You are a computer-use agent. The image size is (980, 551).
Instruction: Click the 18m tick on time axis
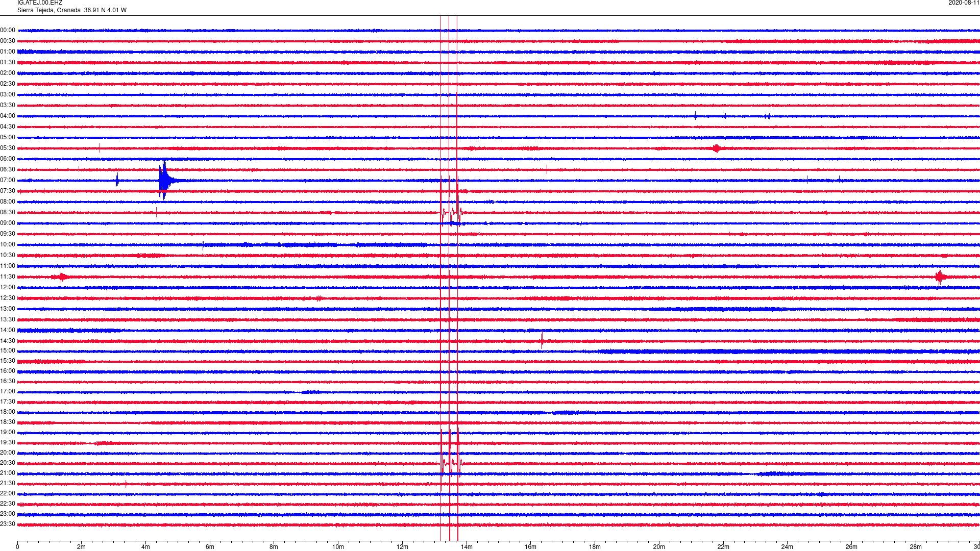[595, 547]
